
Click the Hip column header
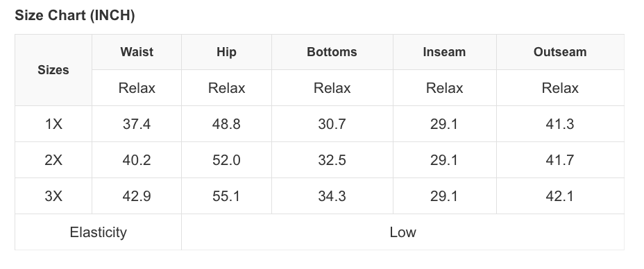coord(227,52)
